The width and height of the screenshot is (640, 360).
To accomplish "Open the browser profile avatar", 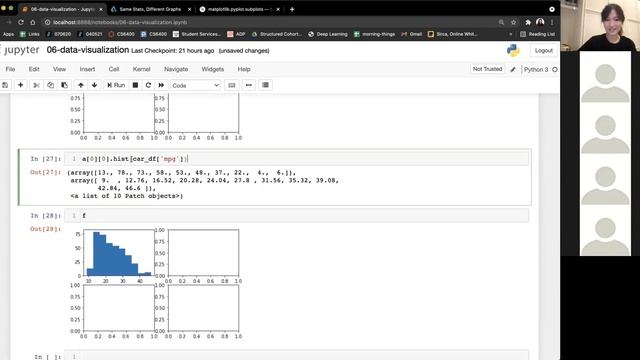I will point(540,22).
